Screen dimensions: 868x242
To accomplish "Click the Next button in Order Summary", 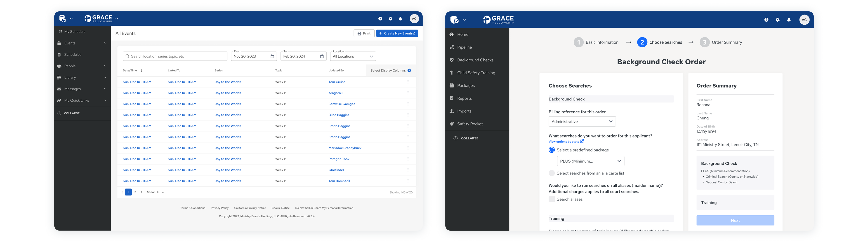I will point(735,221).
